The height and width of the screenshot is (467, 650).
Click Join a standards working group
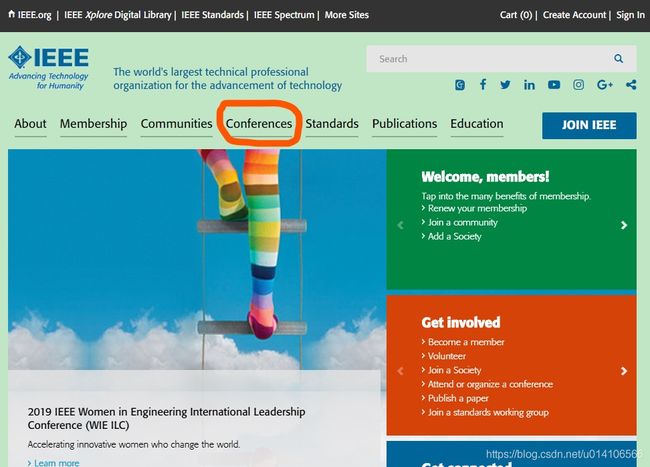click(x=488, y=413)
